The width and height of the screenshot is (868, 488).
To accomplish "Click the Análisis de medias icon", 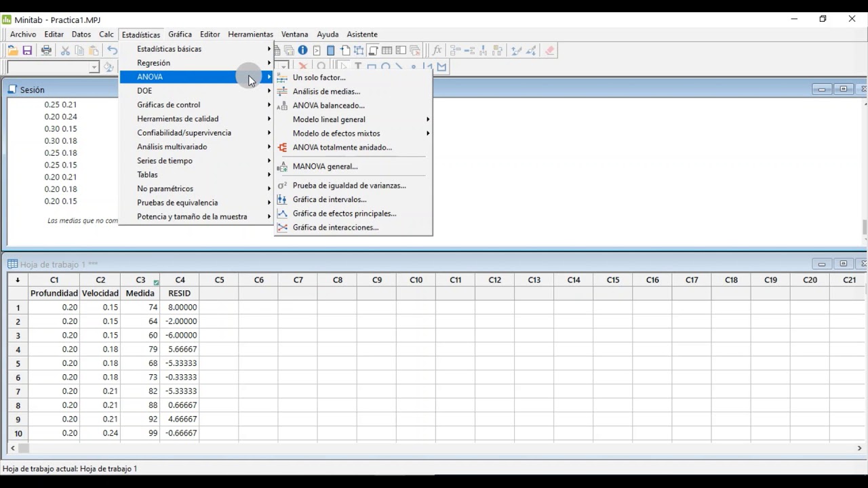I will (282, 91).
